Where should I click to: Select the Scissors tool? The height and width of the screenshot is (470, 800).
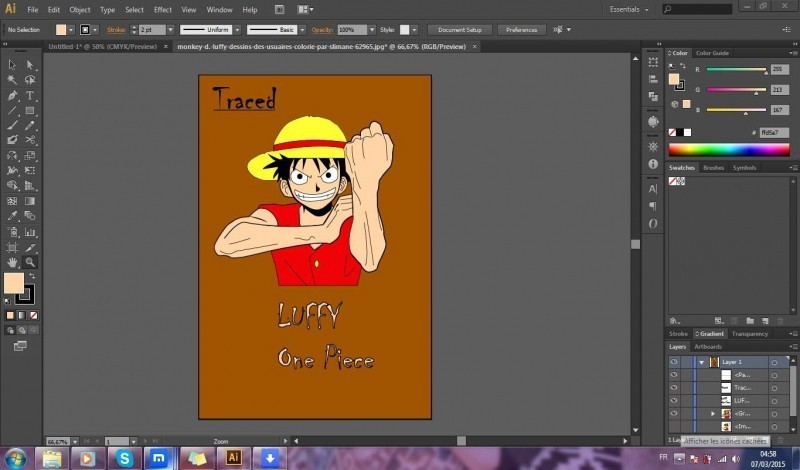coord(30,140)
